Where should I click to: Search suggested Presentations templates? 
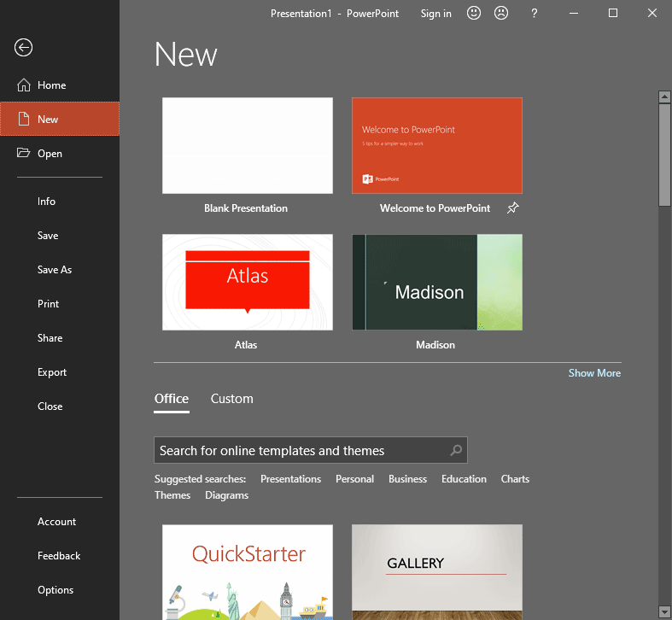pos(290,479)
